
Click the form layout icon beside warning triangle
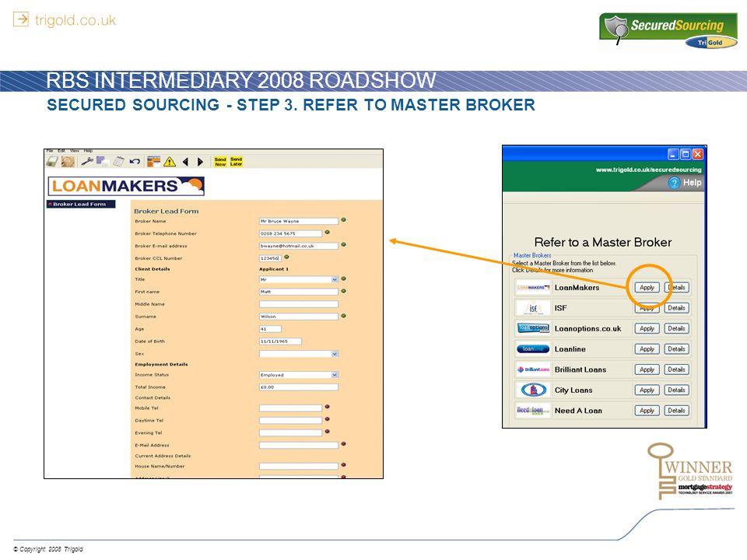point(153,162)
